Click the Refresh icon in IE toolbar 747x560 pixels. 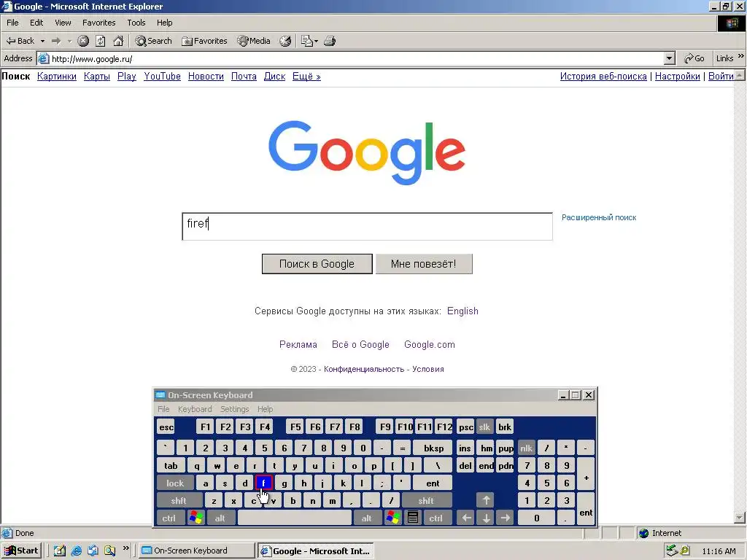(x=101, y=41)
